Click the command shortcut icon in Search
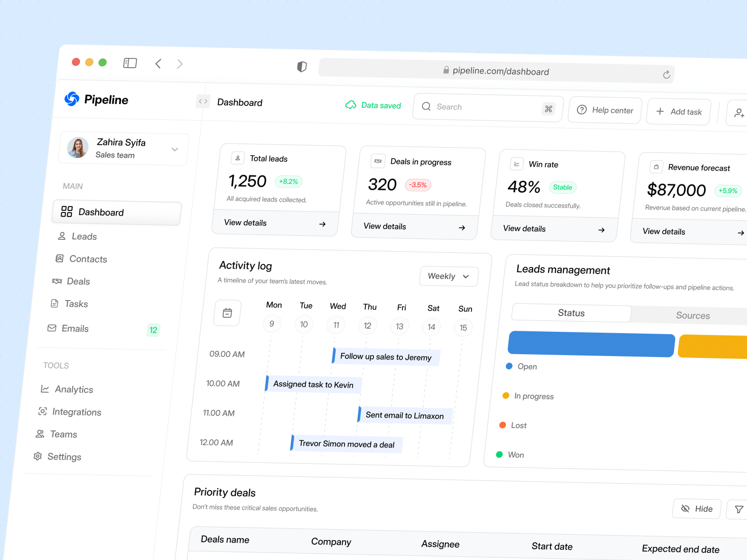This screenshot has height=560, width=747. (x=549, y=109)
